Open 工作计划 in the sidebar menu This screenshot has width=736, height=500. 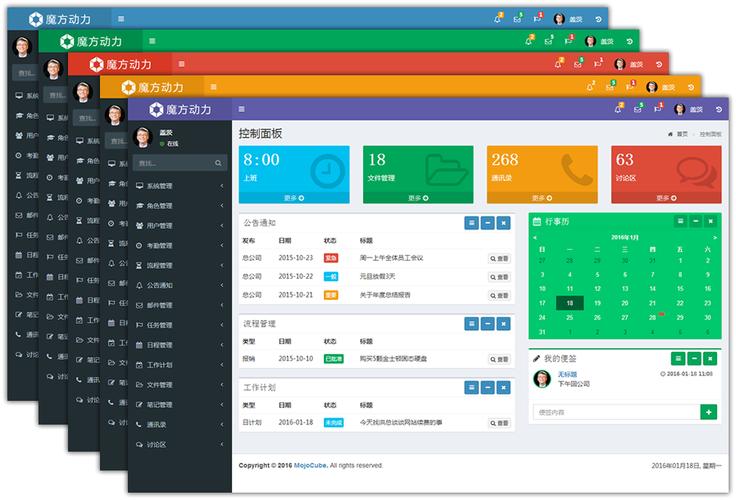tap(180, 365)
